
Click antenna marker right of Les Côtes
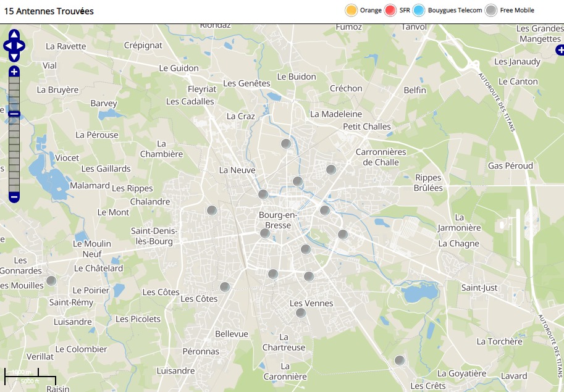225,286
